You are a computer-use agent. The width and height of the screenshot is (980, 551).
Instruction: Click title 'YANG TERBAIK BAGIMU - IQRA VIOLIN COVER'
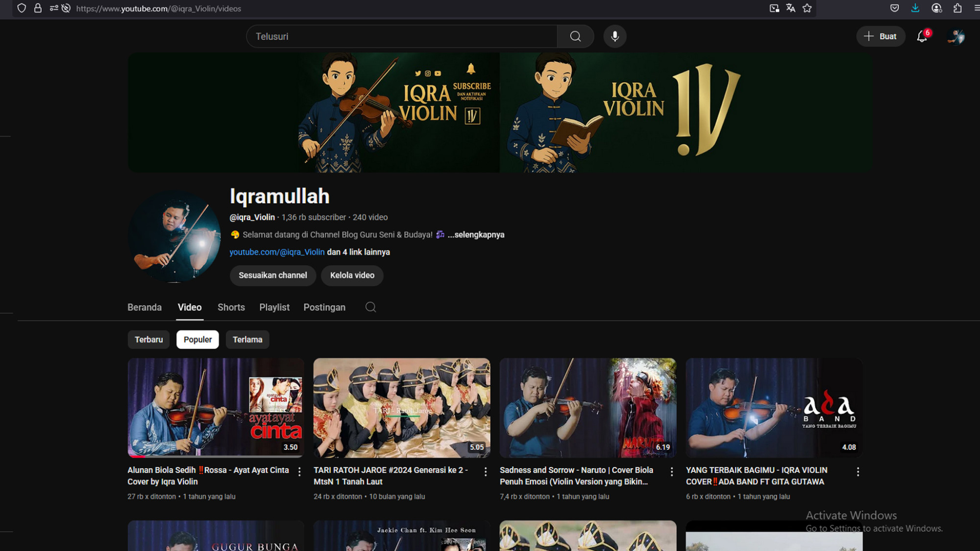[x=757, y=476]
